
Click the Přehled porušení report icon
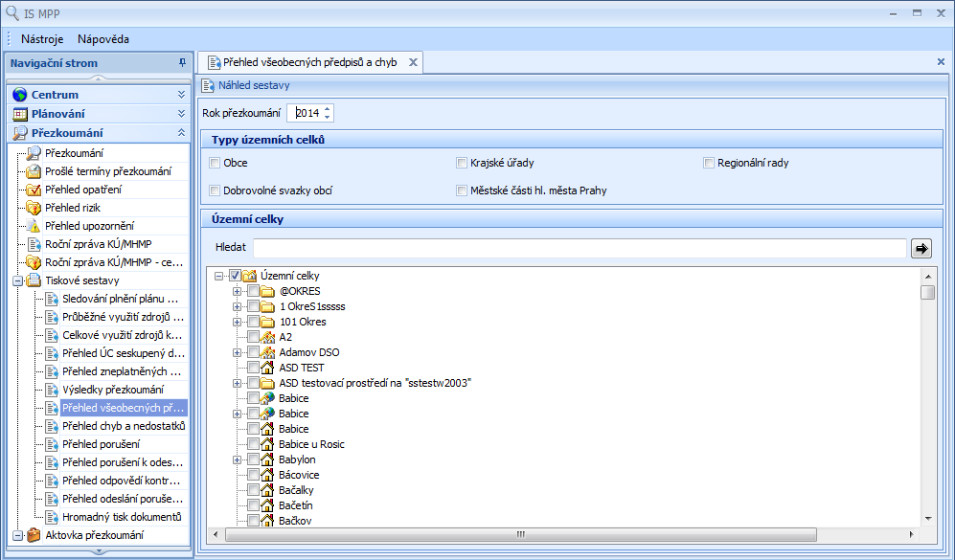click(51, 444)
